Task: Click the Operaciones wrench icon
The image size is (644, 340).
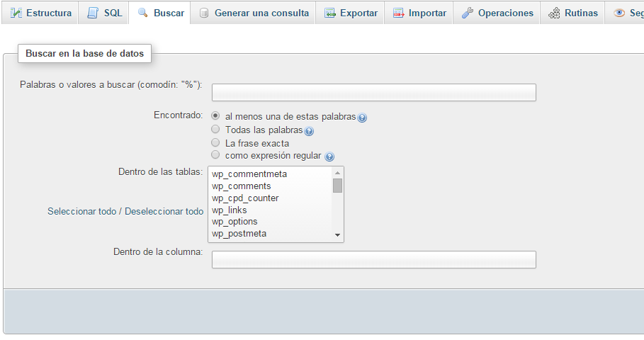Action: pos(468,13)
